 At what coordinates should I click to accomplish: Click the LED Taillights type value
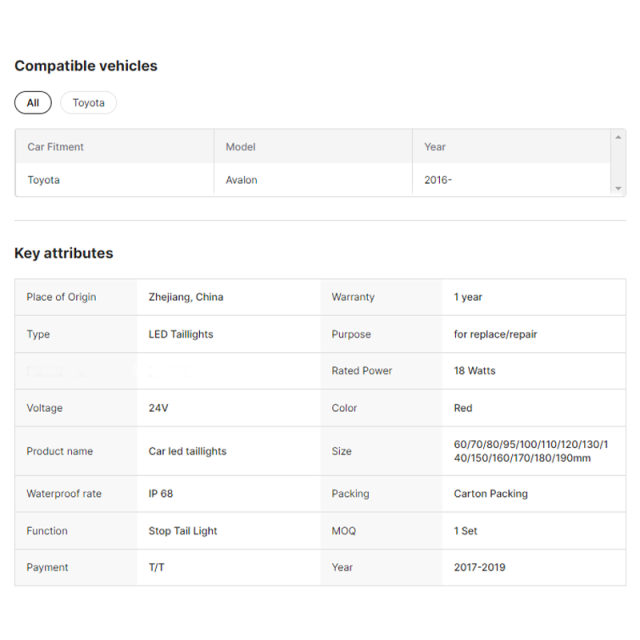coord(181,334)
